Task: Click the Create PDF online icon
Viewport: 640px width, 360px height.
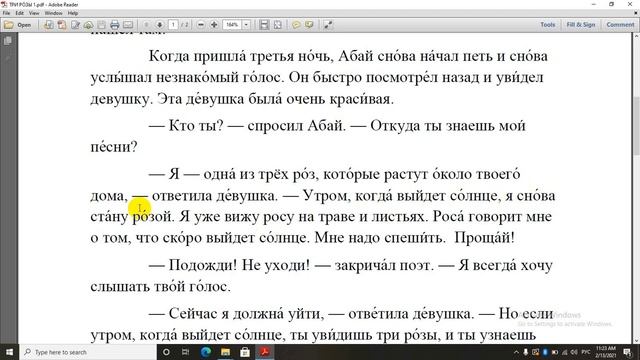Action: 49,25
